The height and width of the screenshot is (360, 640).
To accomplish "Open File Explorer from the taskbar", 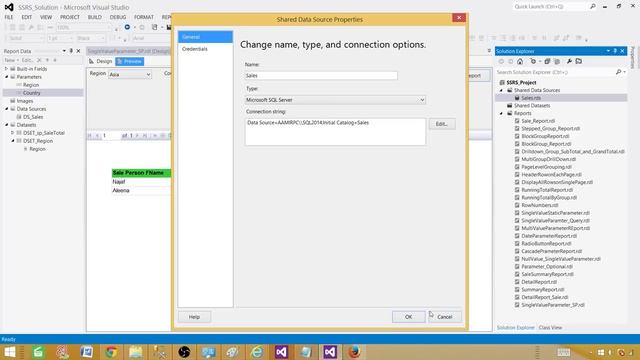I will 135,352.
